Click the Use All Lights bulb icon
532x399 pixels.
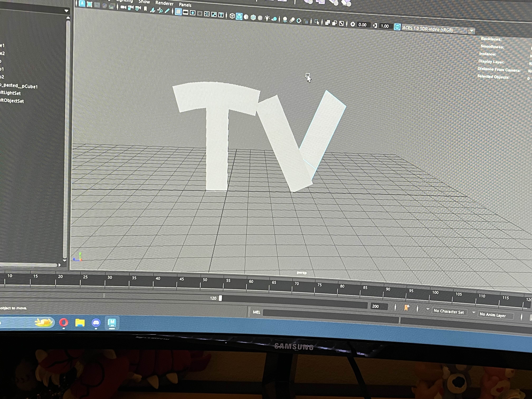[267, 18]
